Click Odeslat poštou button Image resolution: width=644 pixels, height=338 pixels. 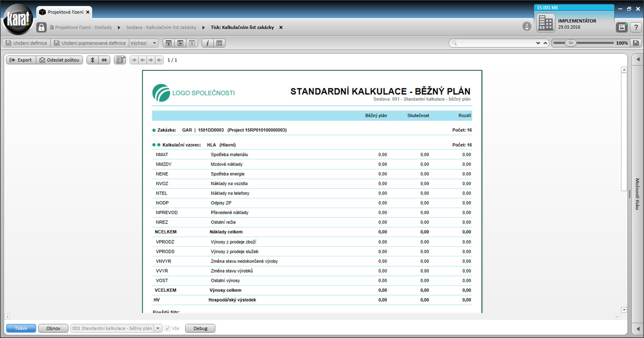point(60,60)
